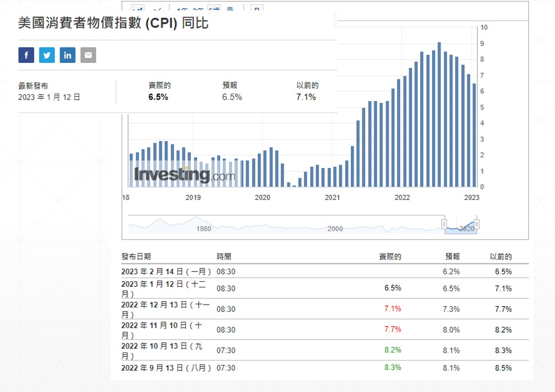Click the 2023 年 1 月 12 日 table row date
Screen dimensions: 555x392
click(163, 289)
